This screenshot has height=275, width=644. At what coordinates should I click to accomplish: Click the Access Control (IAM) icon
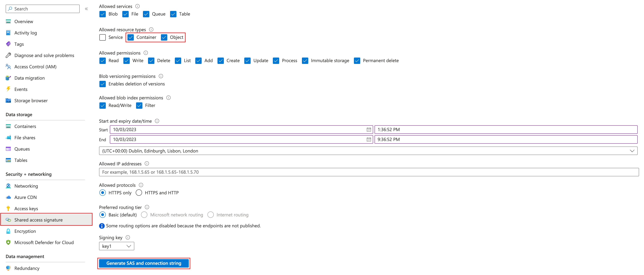(x=8, y=67)
